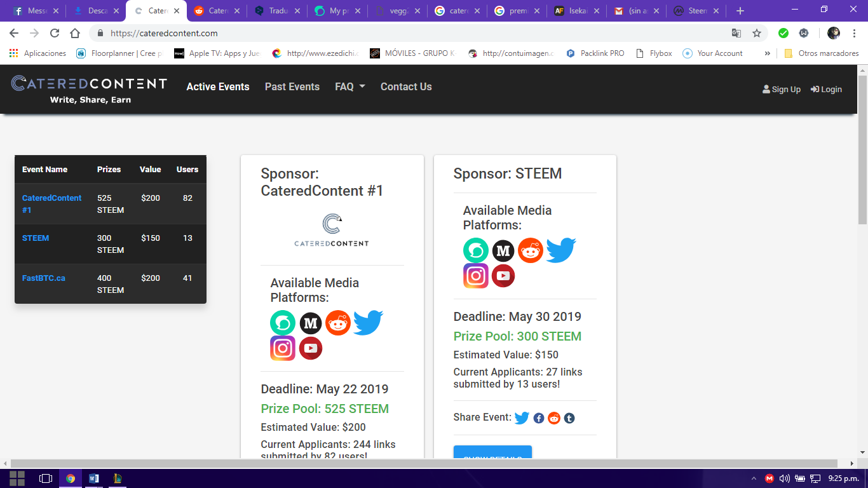
Task: Open the Windows Start menu
Action: [x=17, y=478]
